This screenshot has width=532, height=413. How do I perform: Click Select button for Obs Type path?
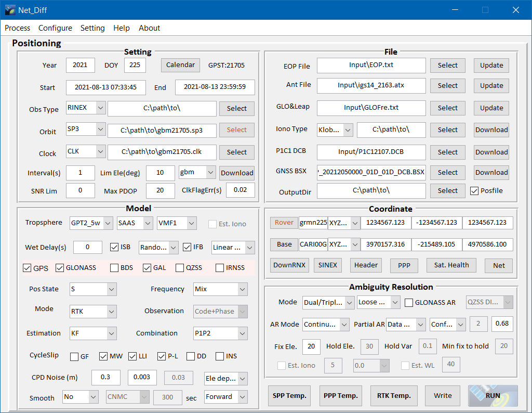236,108
